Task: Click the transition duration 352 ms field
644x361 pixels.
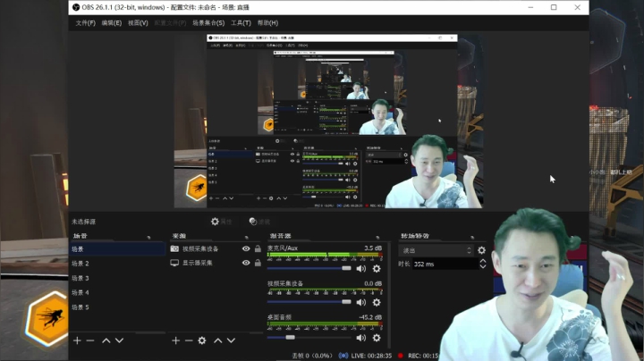Action: (445, 264)
